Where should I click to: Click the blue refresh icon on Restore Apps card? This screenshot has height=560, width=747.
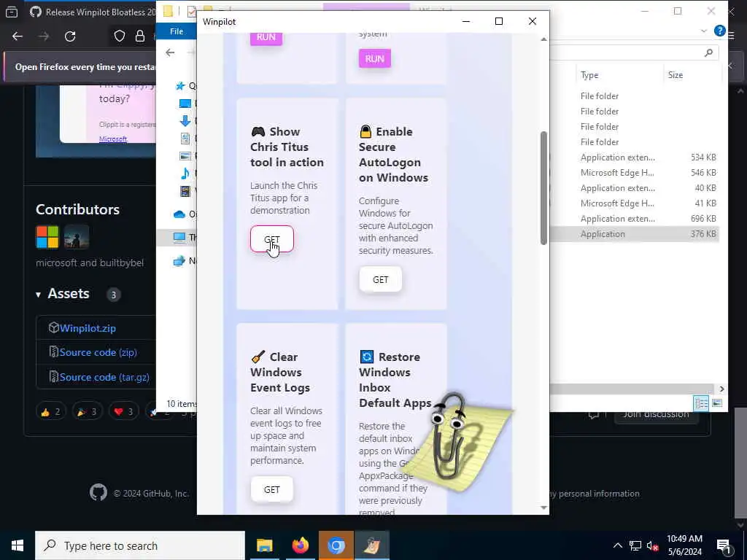tap(366, 357)
